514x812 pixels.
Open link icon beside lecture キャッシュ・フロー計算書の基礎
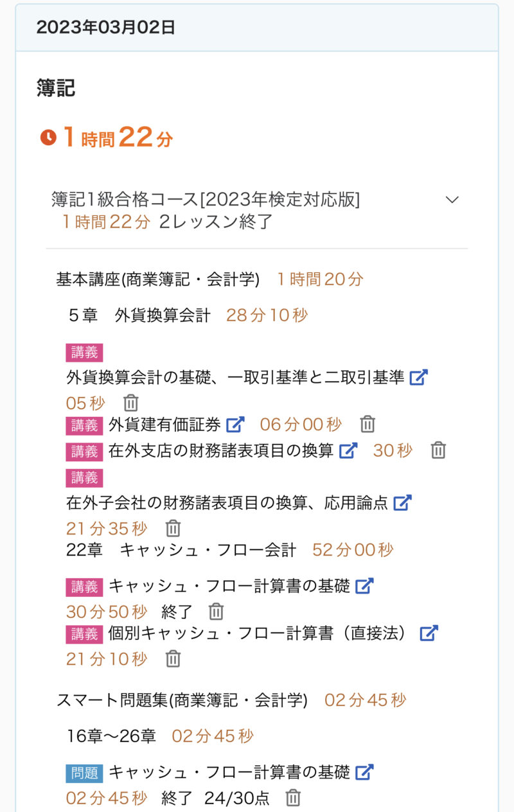[x=364, y=586]
